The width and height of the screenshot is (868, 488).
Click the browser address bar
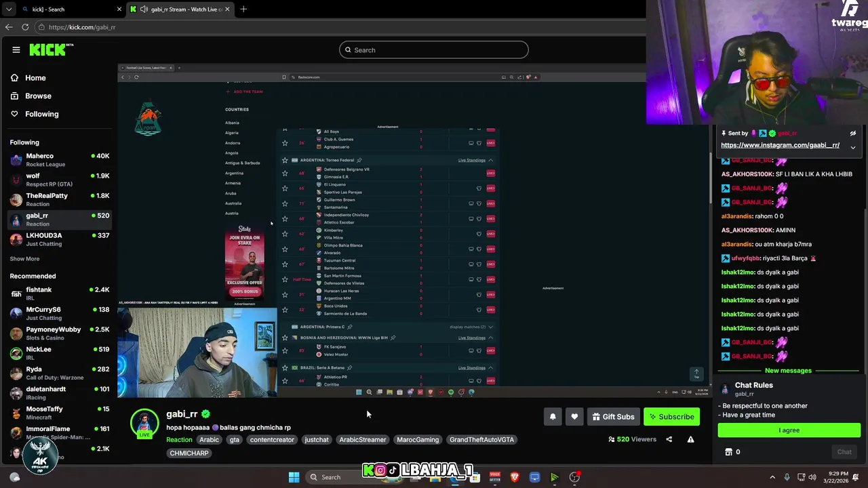pos(339,27)
